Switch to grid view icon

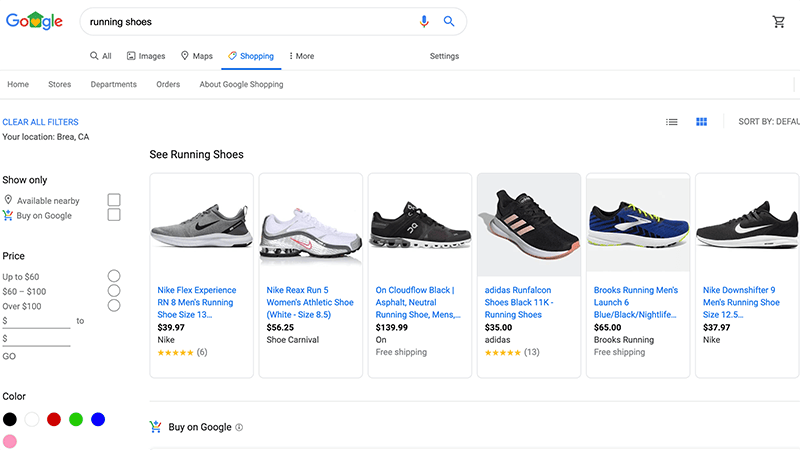tap(702, 121)
